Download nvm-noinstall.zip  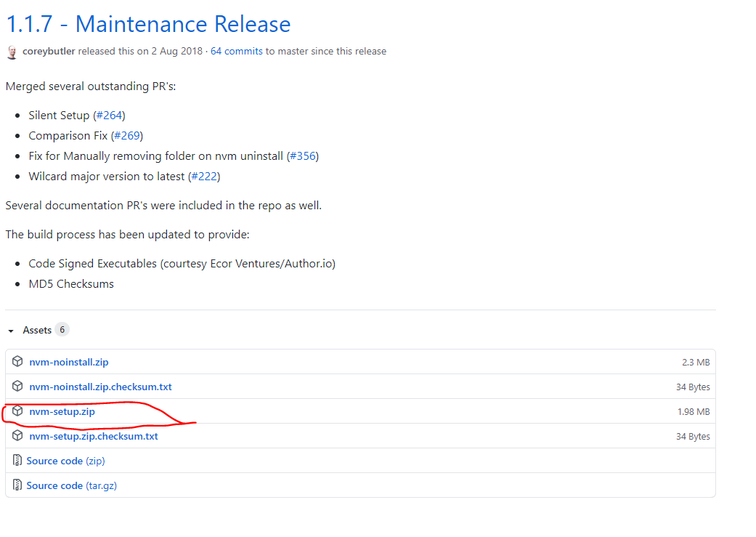[69, 361]
